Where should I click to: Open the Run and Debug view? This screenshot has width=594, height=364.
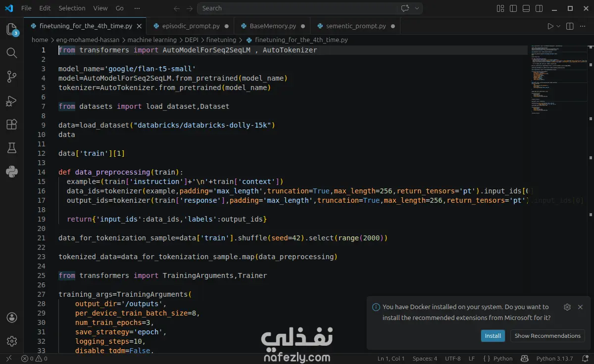click(12, 100)
